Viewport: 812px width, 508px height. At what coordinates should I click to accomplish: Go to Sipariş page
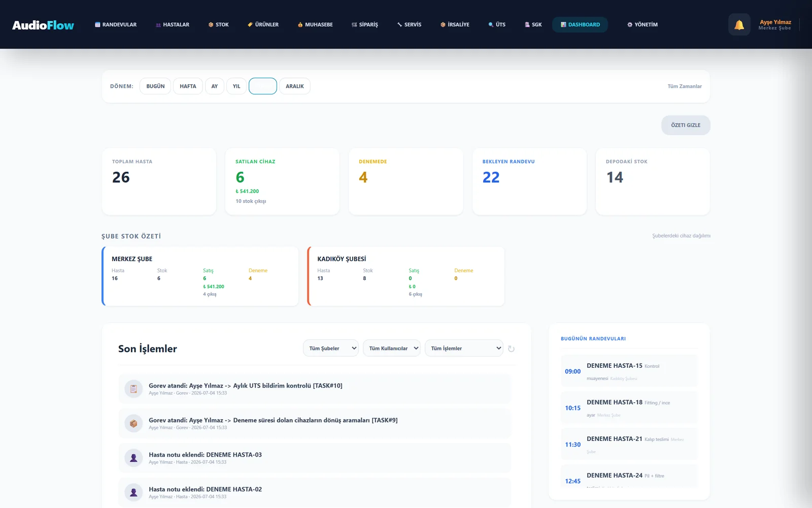tap(365, 24)
